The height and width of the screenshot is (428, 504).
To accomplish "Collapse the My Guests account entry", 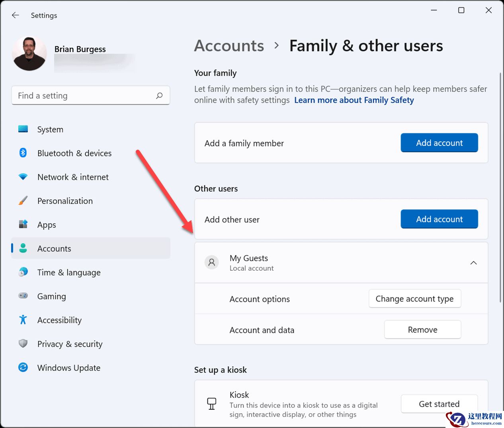I will click(x=473, y=263).
